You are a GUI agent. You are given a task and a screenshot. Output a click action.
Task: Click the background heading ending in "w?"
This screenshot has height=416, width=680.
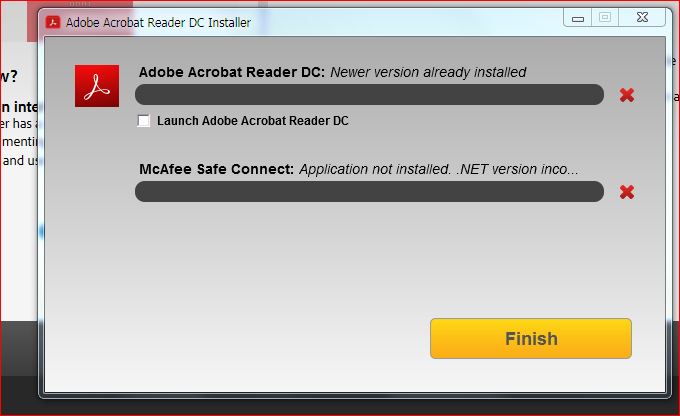coord(9,76)
